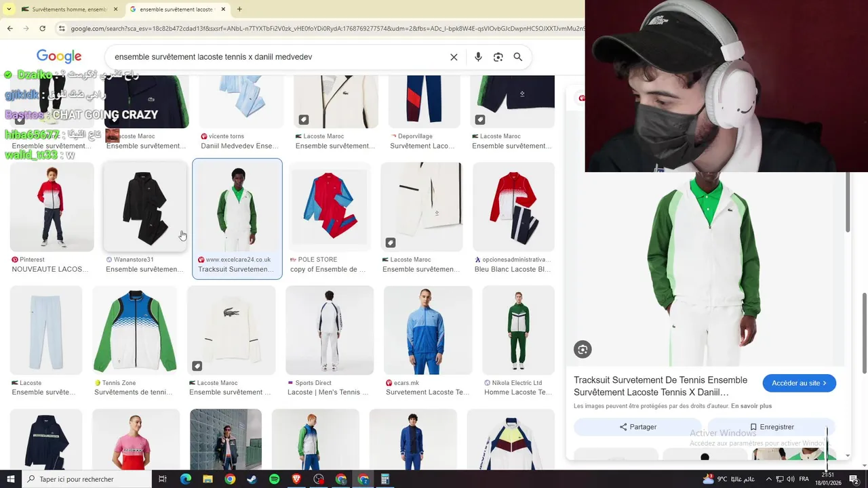Click the NOUVEAUTE LACOS... caption
Viewport: 868px width, 488px height.
click(50, 269)
